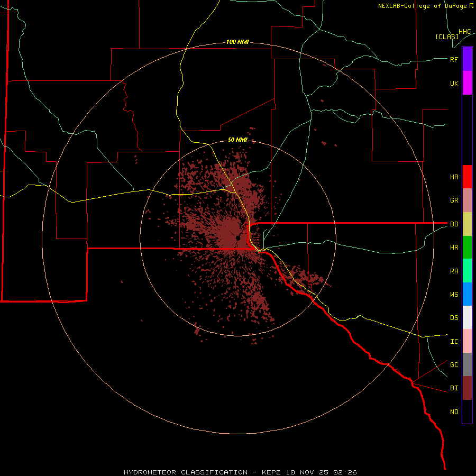Image resolution: width=476 pixels, height=476 pixels.
Task: Click the BI dark red legend swatch
Action: [x=467, y=388]
